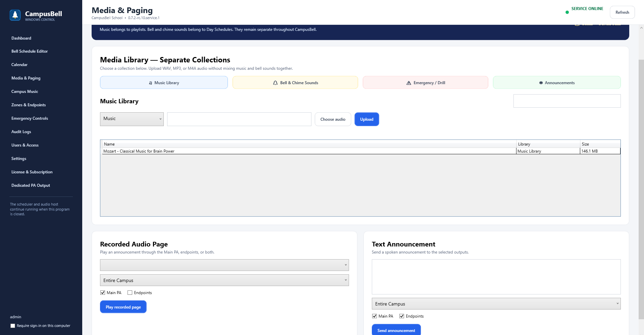The width and height of the screenshot is (644, 335).
Task: Uncheck Main PA under Recorded Audio Page
Action: (x=103, y=293)
